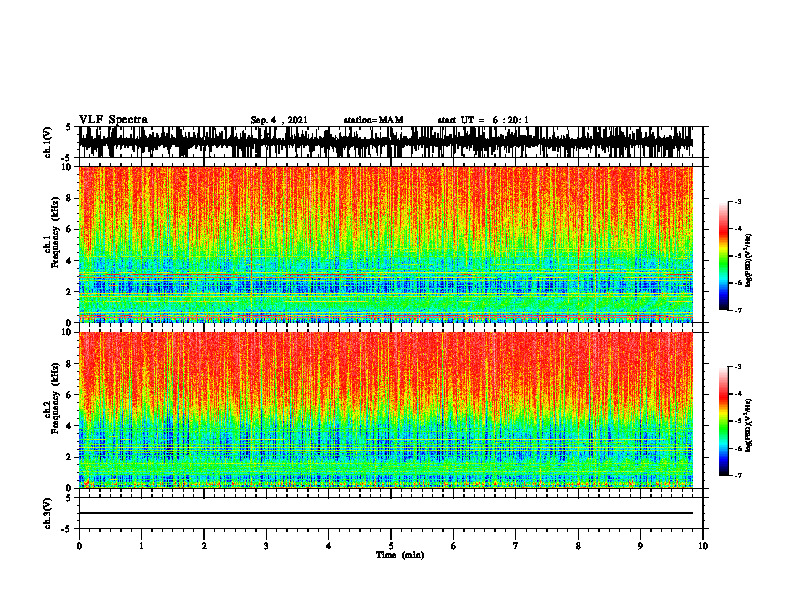
Task: Click time axis tick label "4"
Action: tap(329, 546)
